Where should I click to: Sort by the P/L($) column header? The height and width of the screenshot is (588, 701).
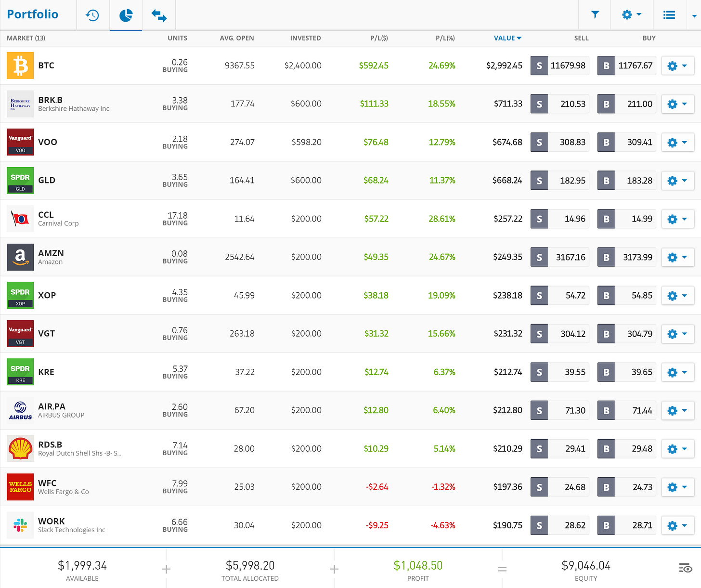(x=379, y=38)
